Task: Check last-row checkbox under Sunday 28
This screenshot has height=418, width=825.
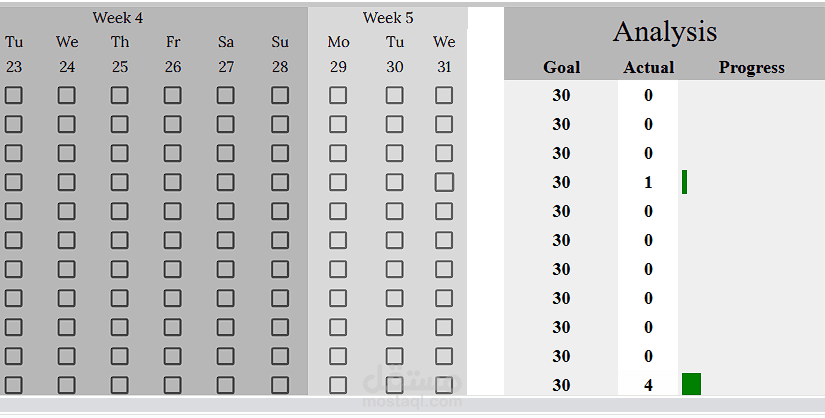Action: (x=280, y=385)
